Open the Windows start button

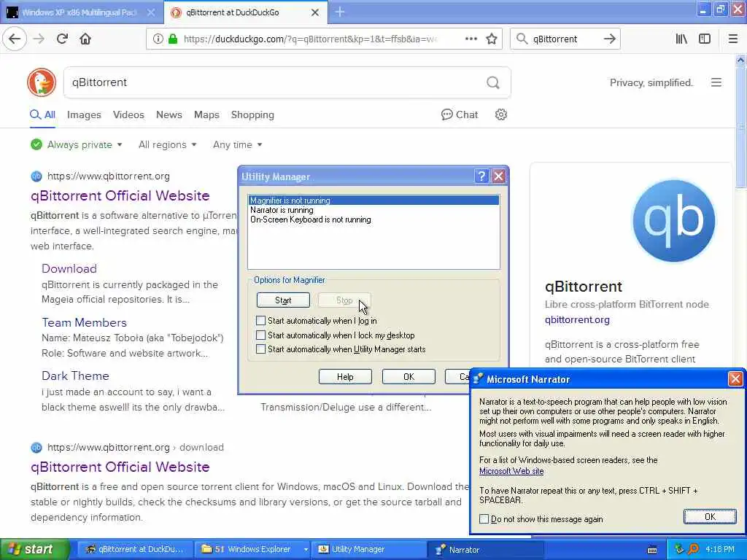pyautogui.click(x=35, y=550)
